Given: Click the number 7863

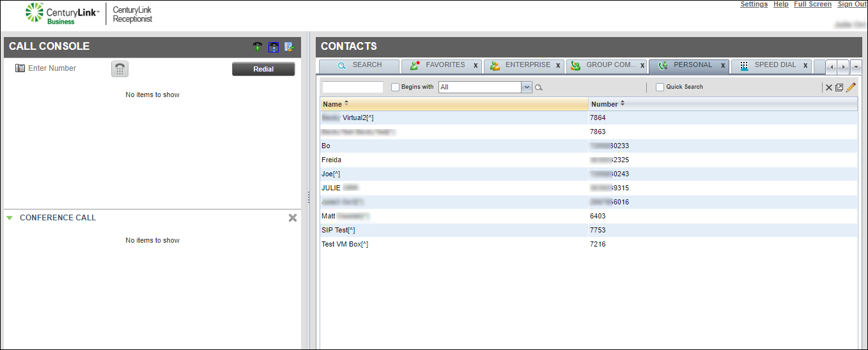Looking at the screenshot, I should tap(598, 132).
